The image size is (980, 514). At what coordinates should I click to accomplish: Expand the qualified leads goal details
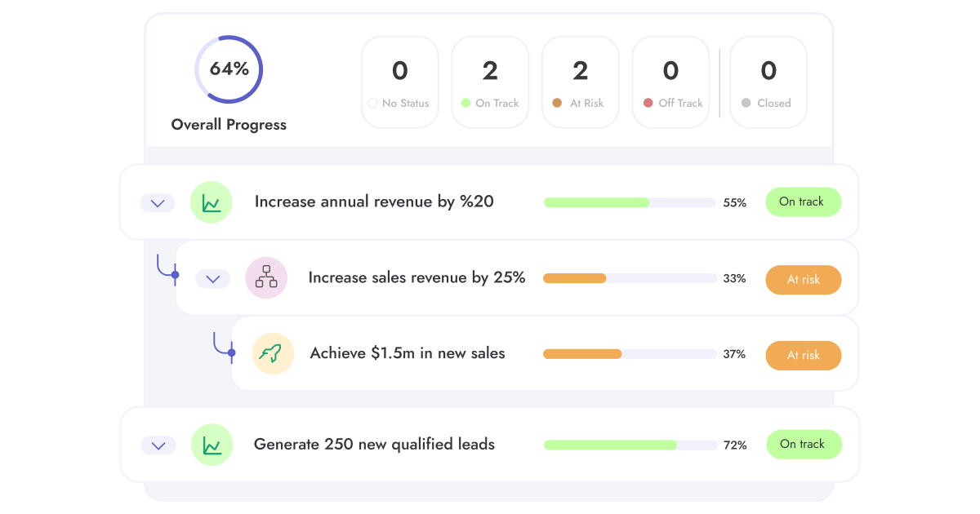click(x=158, y=445)
